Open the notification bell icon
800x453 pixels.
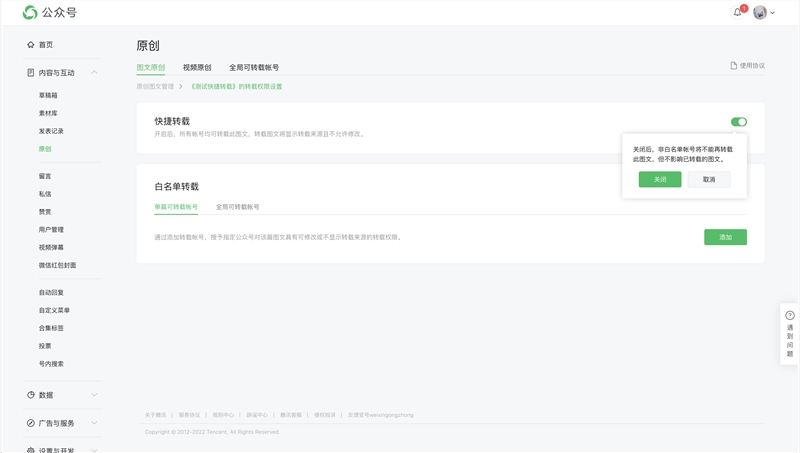point(738,13)
